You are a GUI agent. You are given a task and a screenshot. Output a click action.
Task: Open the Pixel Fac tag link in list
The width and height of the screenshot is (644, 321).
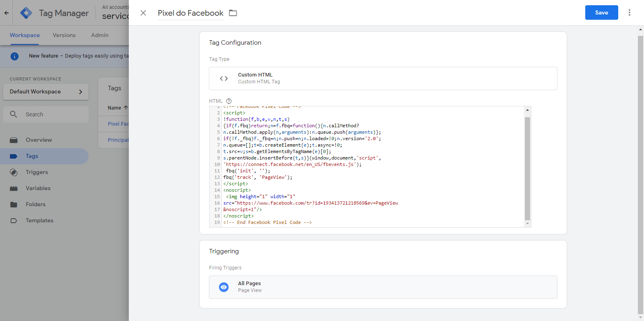click(x=118, y=124)
